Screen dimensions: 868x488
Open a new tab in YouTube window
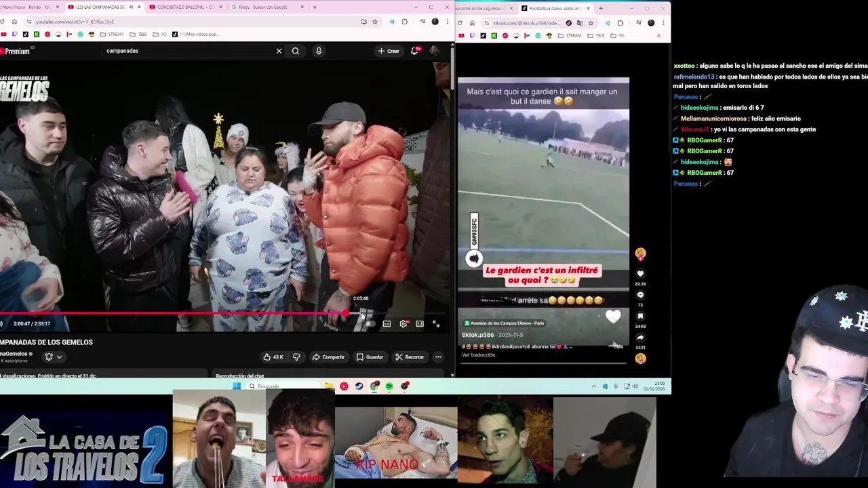tap(315, 7)
